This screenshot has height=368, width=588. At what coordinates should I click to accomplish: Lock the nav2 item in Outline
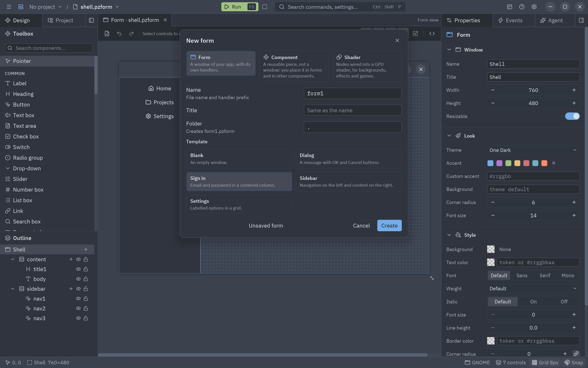coord(86,308)
